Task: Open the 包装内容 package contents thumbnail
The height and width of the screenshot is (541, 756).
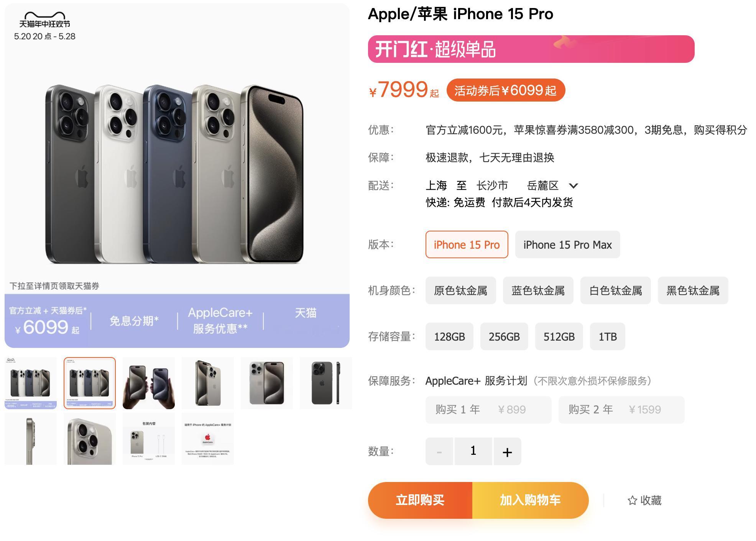Action: tap(149, 439)
